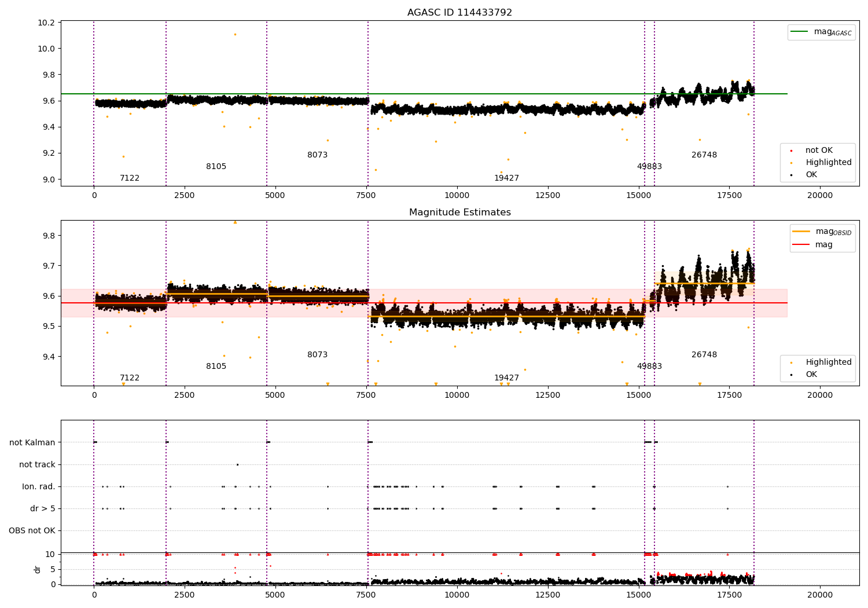Click the 9.0 y-axis tick label
Image resolution: width=868 pixels, height=608 pixels.
48,180
